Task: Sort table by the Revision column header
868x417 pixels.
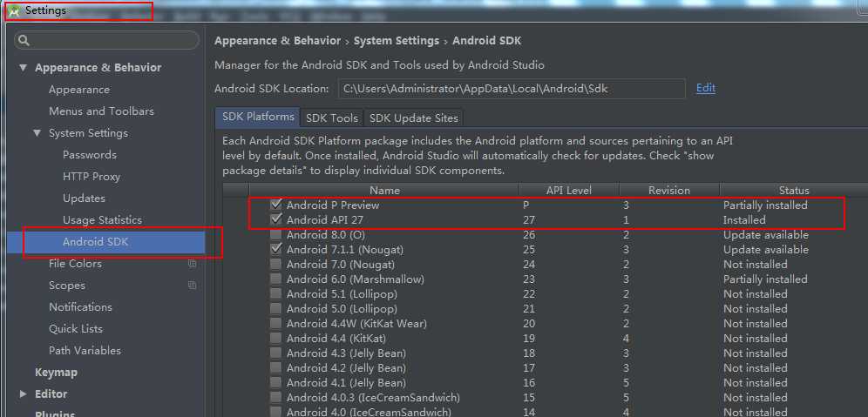Action: click(x=669, y=191)
